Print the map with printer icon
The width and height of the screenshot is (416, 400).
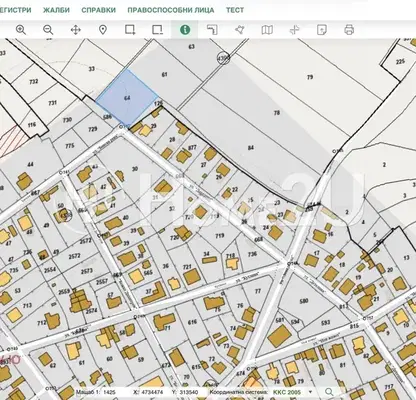[x=349, y=30]
